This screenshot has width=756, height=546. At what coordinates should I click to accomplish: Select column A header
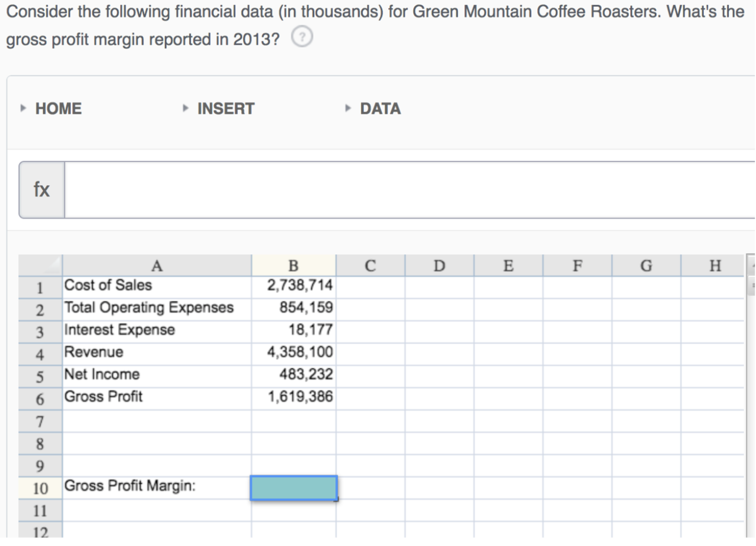157,265
